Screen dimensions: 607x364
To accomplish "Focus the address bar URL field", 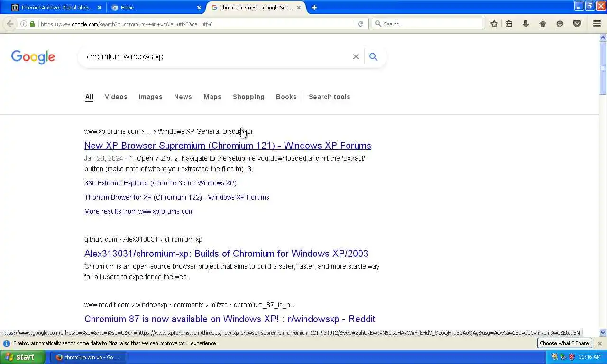I will point(196,24).
